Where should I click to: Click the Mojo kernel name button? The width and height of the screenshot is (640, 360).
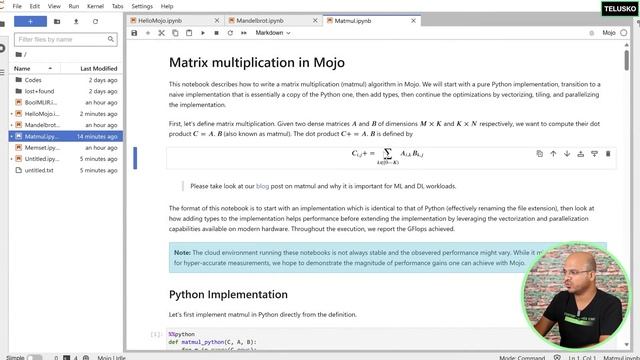coord(609,33)
